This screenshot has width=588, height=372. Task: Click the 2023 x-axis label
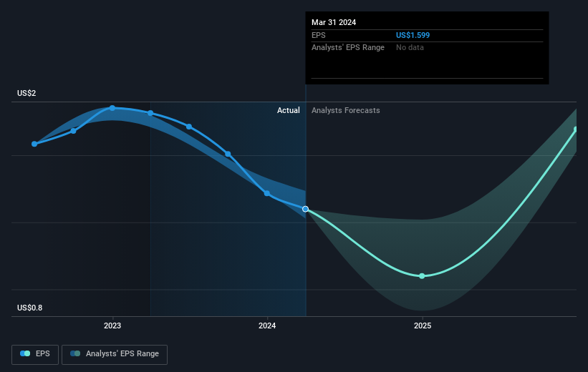pyautogui.click(x=112, y=325)
